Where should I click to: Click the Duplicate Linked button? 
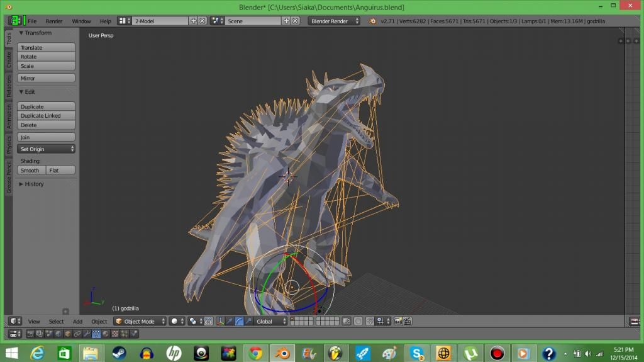(46, 116)
